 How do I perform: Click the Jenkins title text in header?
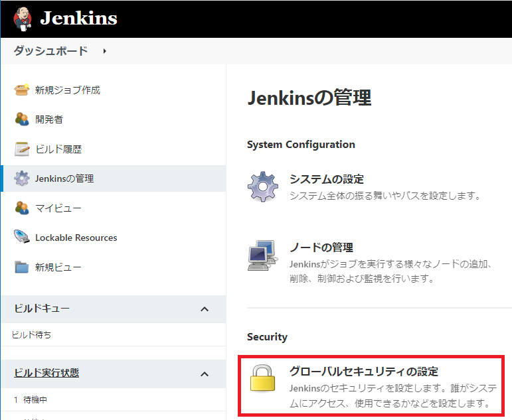coord(78,18)
